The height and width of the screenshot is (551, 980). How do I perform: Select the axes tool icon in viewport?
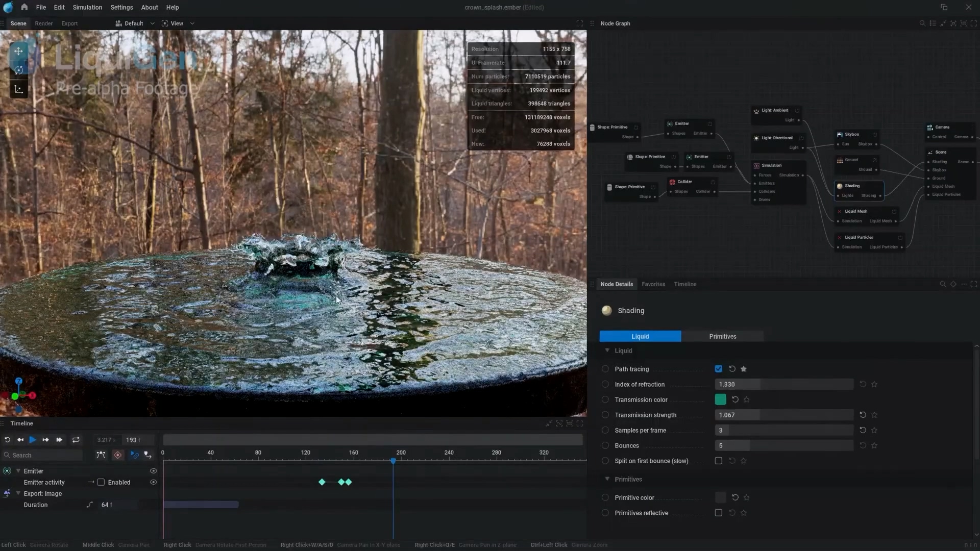coord(18,89)
